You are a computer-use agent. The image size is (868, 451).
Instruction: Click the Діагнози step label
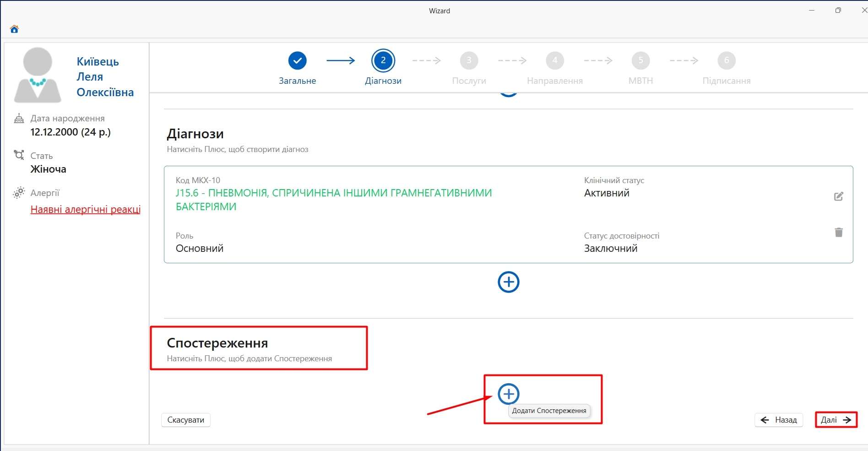383,81
